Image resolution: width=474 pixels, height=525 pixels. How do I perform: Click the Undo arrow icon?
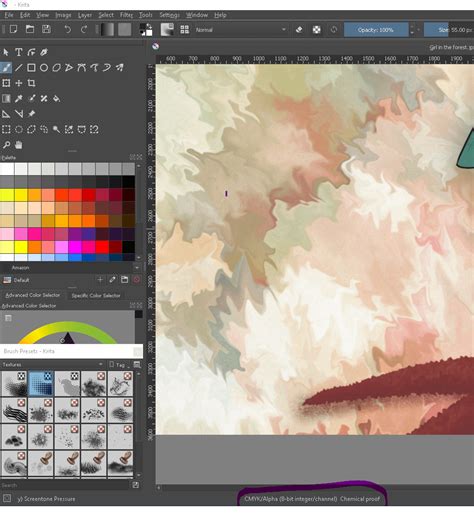point(67,29)
